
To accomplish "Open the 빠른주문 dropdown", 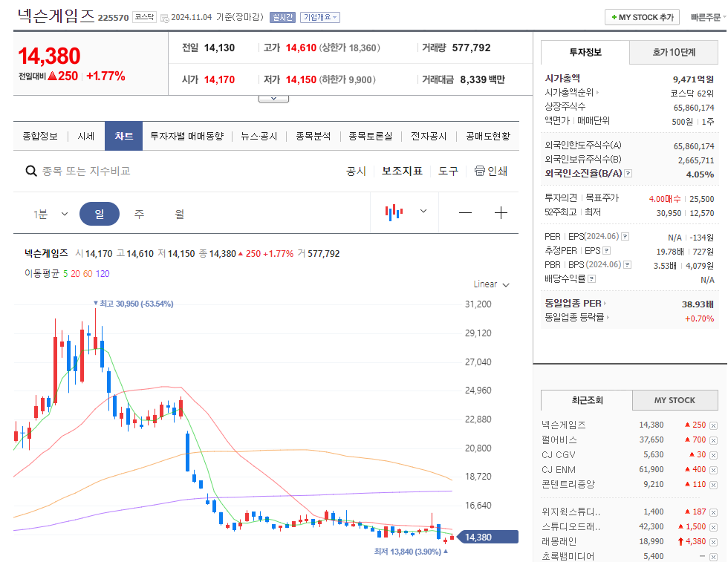I will click(708, 17).
